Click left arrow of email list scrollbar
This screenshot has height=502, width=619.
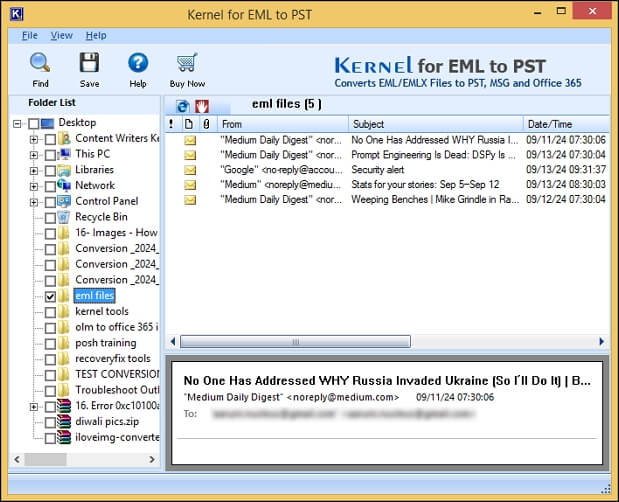173,341
